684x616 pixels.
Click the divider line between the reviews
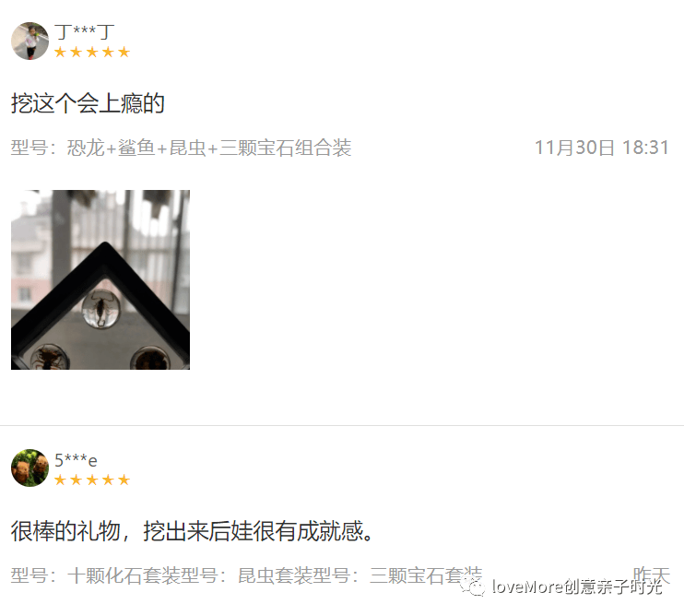pos(342,425)
